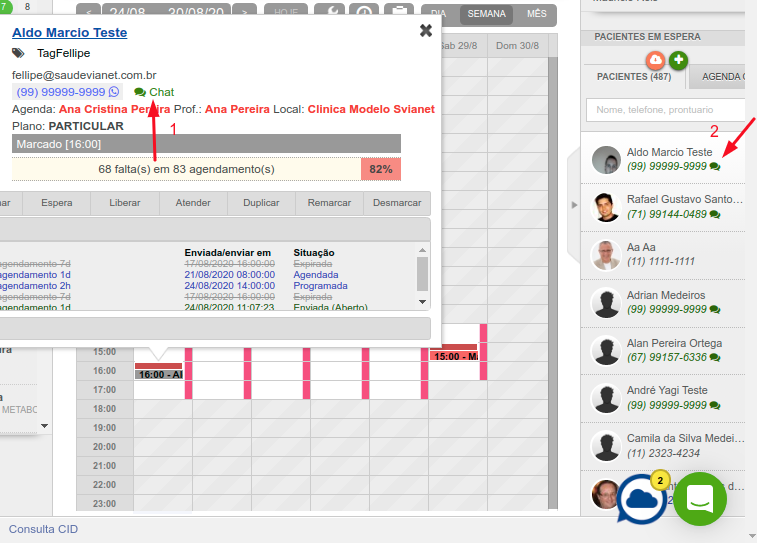Click the tag icon beside TagFellipe
Screen dimensions: 757x543
[18, 53]
